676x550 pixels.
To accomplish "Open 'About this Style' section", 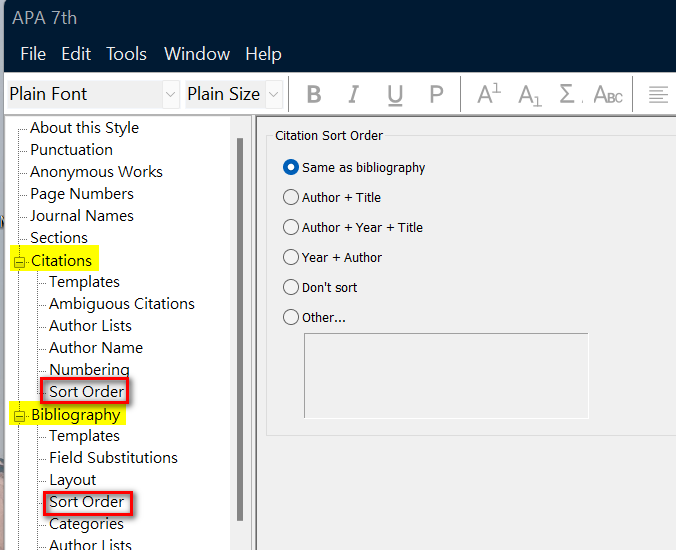I will click(84, 128).
